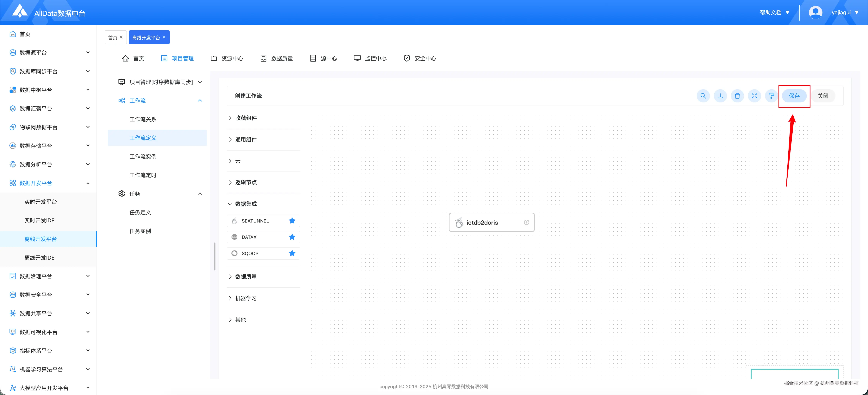This screenshot has width=868, height=395.
Task: Click the trash delete icon in toolbar
Action: [737, 96]
